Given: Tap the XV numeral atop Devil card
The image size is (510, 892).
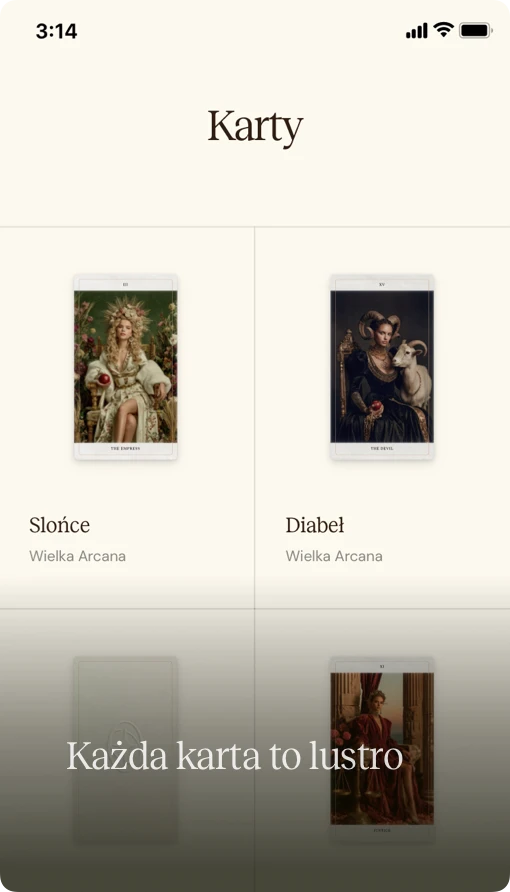Looking at the screenshot, I should tap(382, 284).
